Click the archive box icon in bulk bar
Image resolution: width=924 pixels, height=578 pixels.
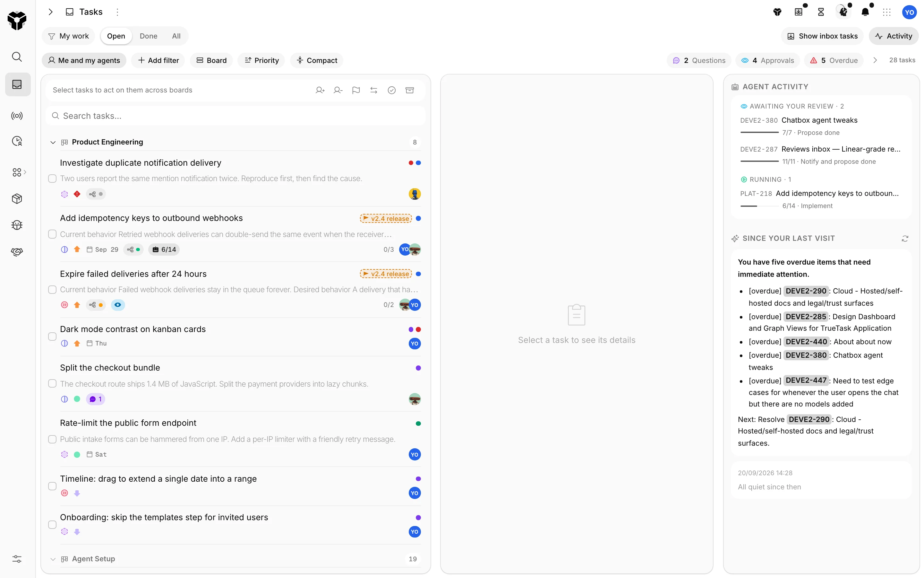(410, 90)
